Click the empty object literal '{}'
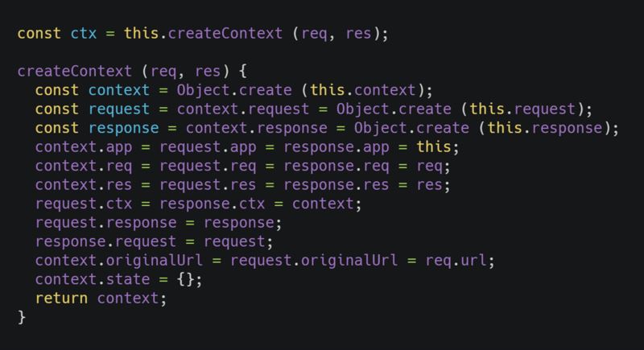 pos(186,280)
